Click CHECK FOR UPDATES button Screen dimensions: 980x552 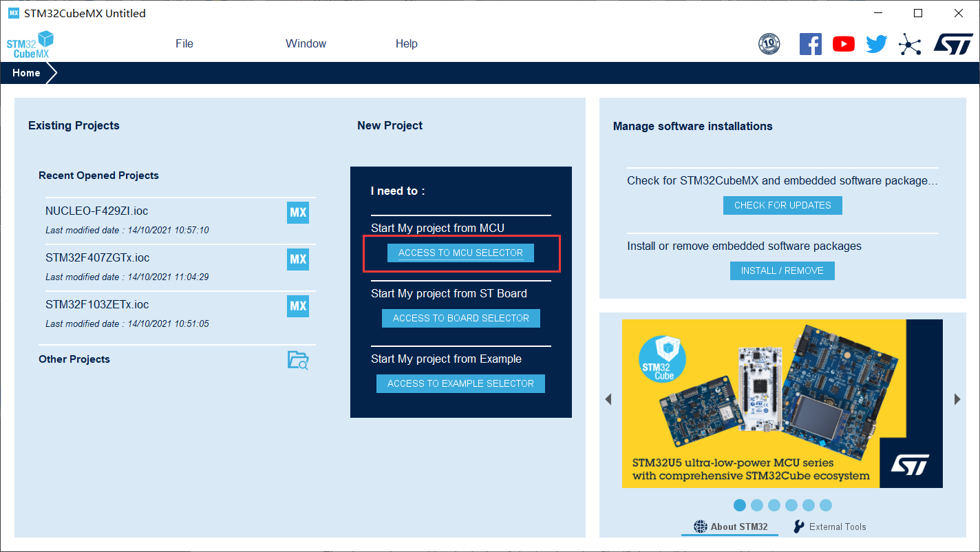click(x=782, y=205)
